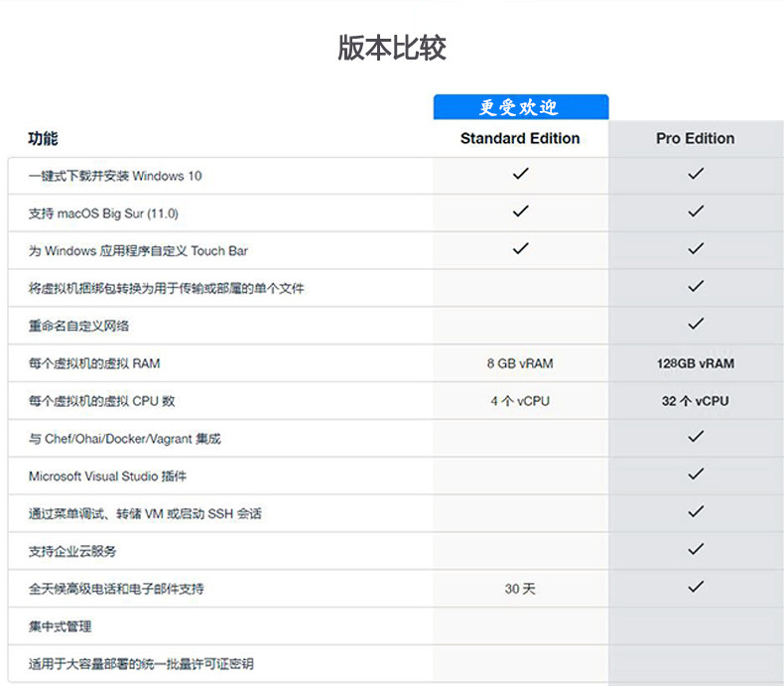Click the 8 GB vRAM value
Viewport: 784px width, 686px height.
click(x=520, y=363)
